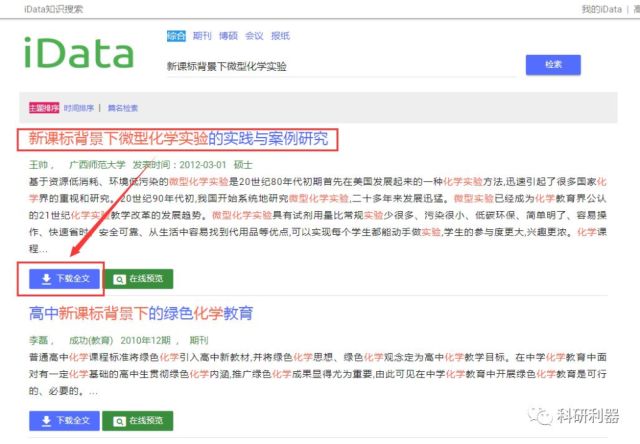Click 成功(教育) journal name

[x=91, y=340]
